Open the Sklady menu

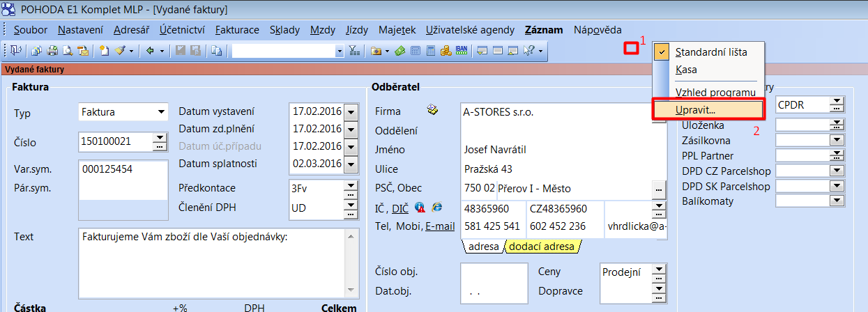point(284,30)
